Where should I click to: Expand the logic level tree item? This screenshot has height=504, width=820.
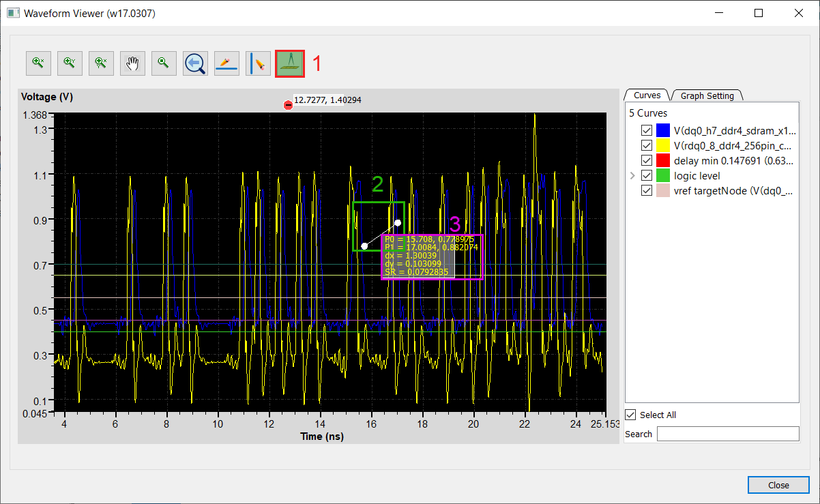click(x=632, y=175)
